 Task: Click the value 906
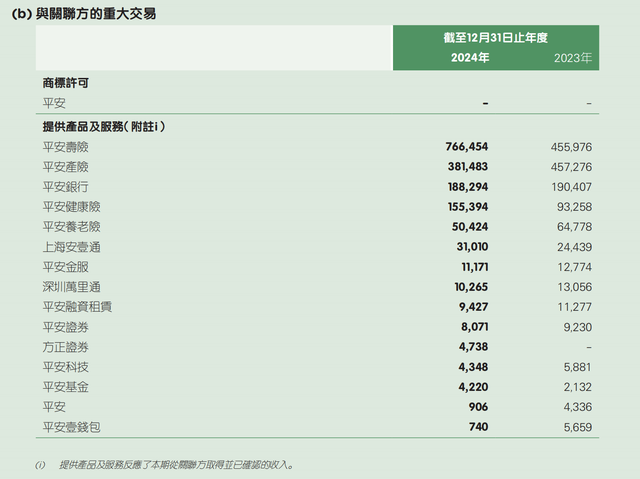478,407
